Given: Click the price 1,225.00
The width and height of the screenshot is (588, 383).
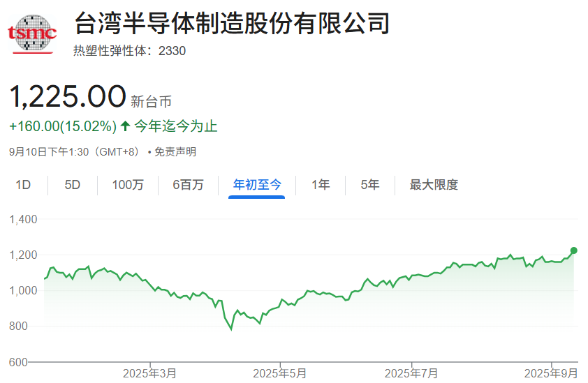Looking at the screenshot, I should (68, 96).
